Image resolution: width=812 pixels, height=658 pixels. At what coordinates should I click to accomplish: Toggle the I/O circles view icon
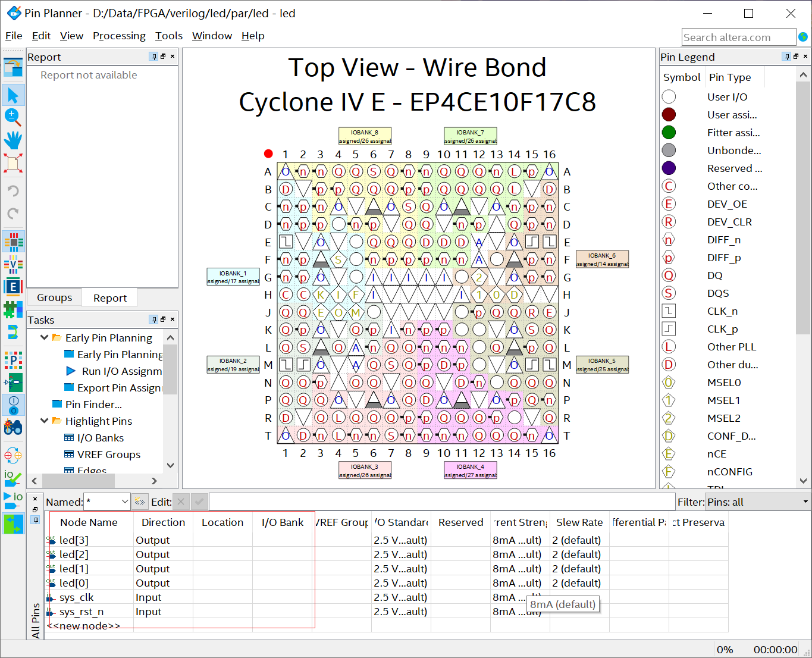13,405
